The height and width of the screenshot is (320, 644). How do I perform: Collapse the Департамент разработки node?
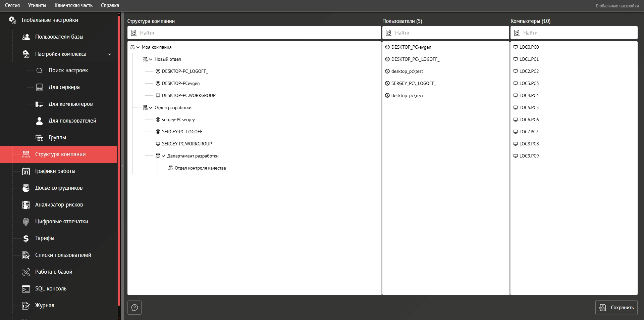click(163, 156)
